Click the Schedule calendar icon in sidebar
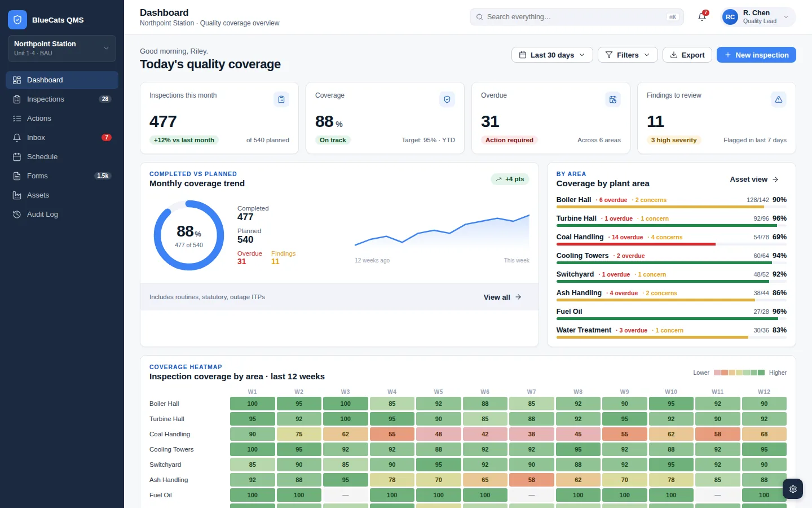The width and height of the screenshot is (812, 508). (17, 157)
